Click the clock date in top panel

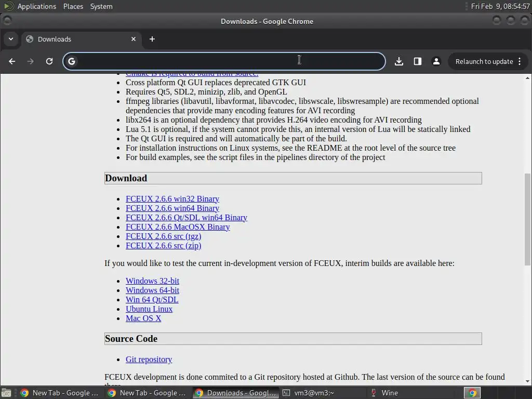pos(500,6)
